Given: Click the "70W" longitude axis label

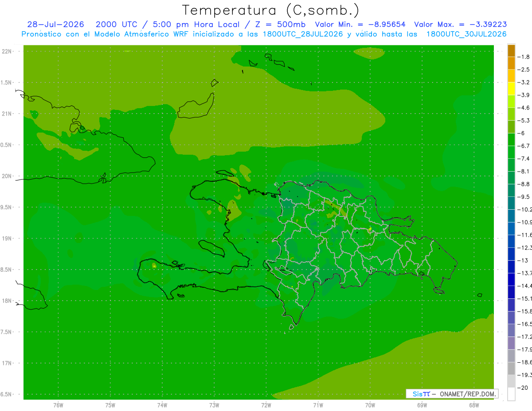Looking at the screenshot, I should [370, 405].
